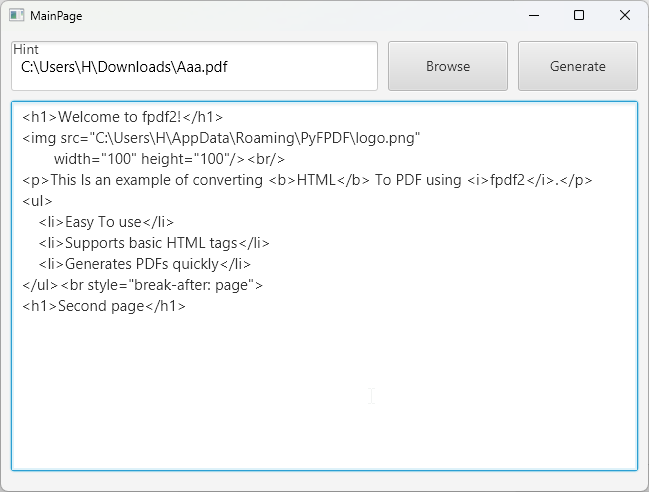
Task: Place cursor in the paragraph about converting HTML
Action: (x=307, y=180)
